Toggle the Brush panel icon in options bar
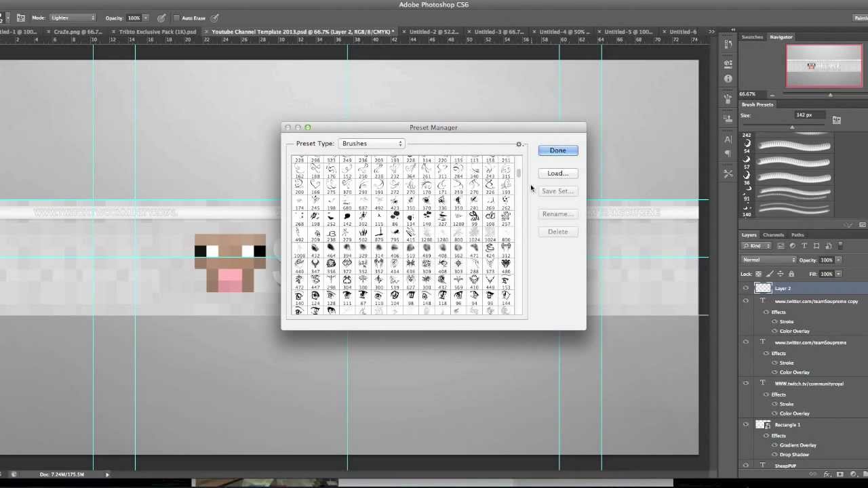The width and height of the screenshot is (868, 488). click(x=20, y=18)
